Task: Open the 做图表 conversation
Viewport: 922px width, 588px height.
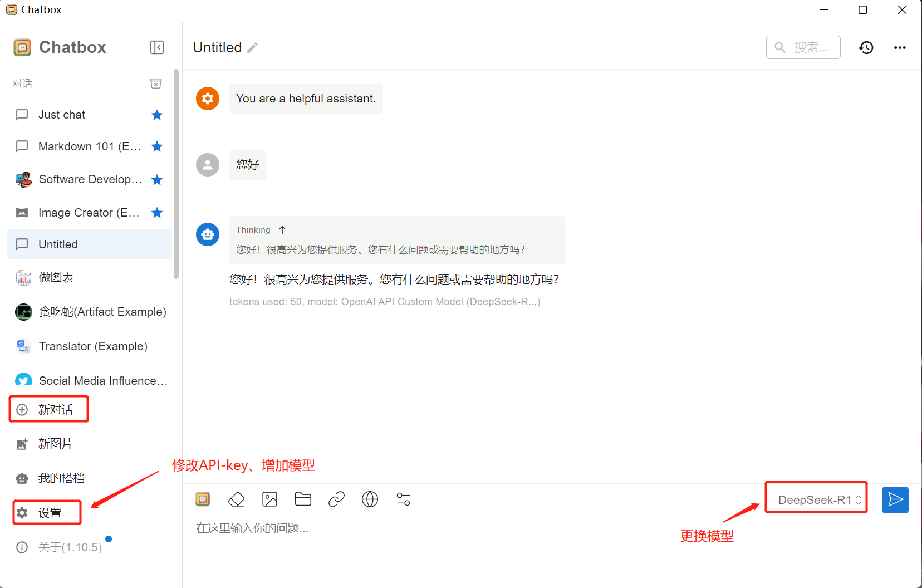Action: tap(89, 277)
